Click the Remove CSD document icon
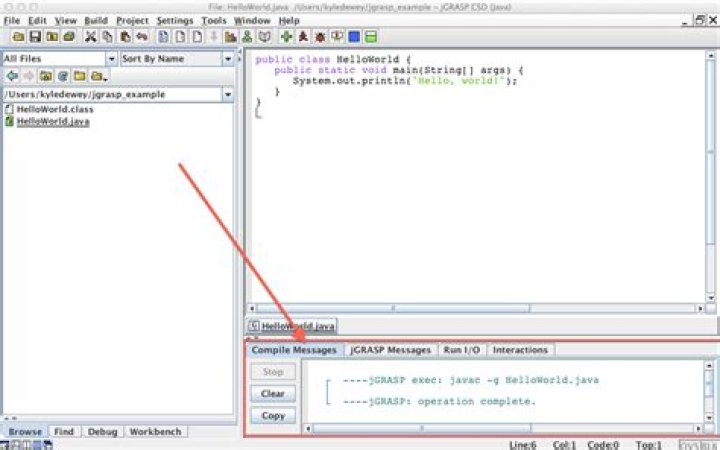 pos(180,36)
